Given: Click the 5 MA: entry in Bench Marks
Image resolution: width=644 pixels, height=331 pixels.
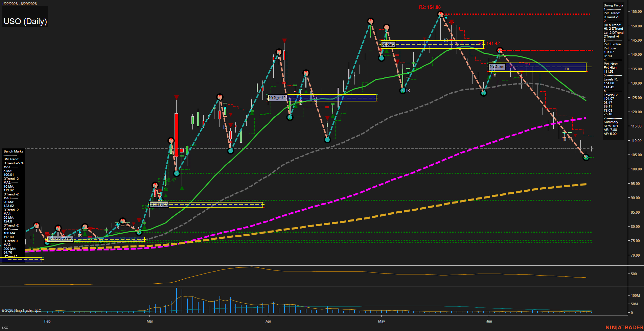Looking at the screenshot, I should [8, 171].
